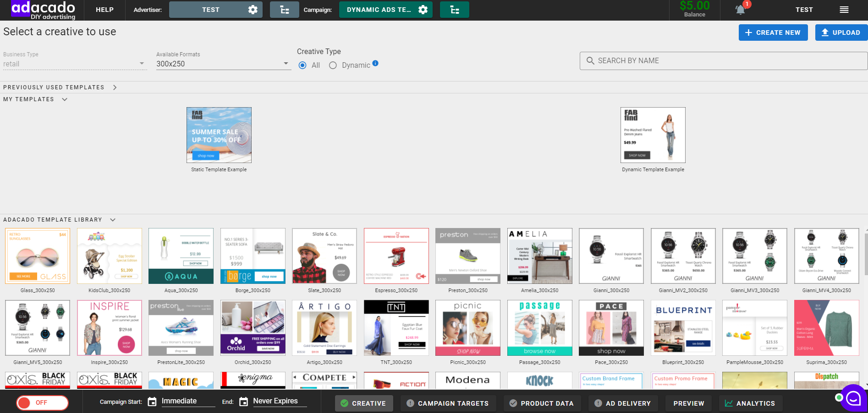The width and height of the screenshot is (868, 413).
Task: Click the Never Expires end field
Action: 280,401
